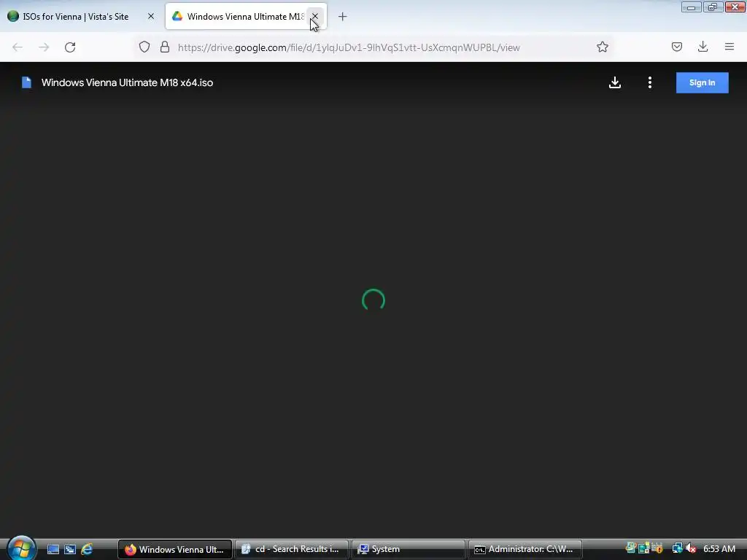
Task: Click Switch between windows quick launch icon
Action: click(x=70, y=549)
